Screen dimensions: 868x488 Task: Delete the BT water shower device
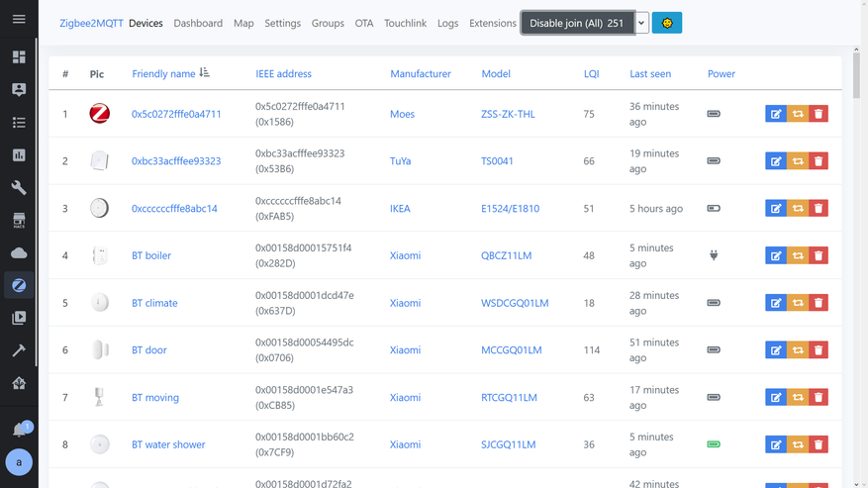point(819,444)
